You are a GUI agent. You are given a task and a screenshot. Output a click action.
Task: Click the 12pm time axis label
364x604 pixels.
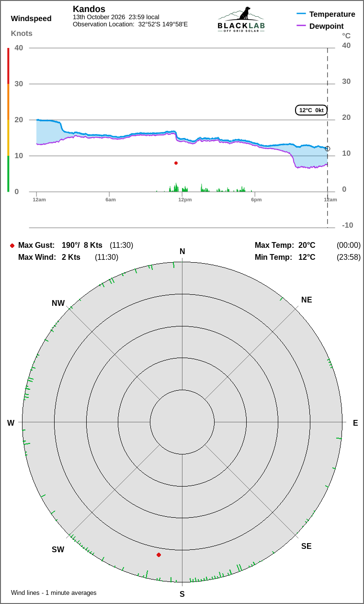(185, 199)
